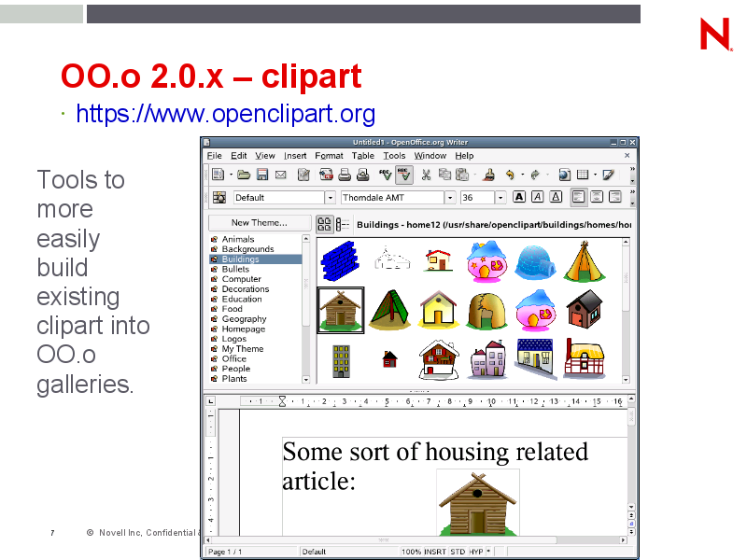Follow the https://www.openclipart.org link
This screenshot has width=747, height=560.
tap(226, 114)
